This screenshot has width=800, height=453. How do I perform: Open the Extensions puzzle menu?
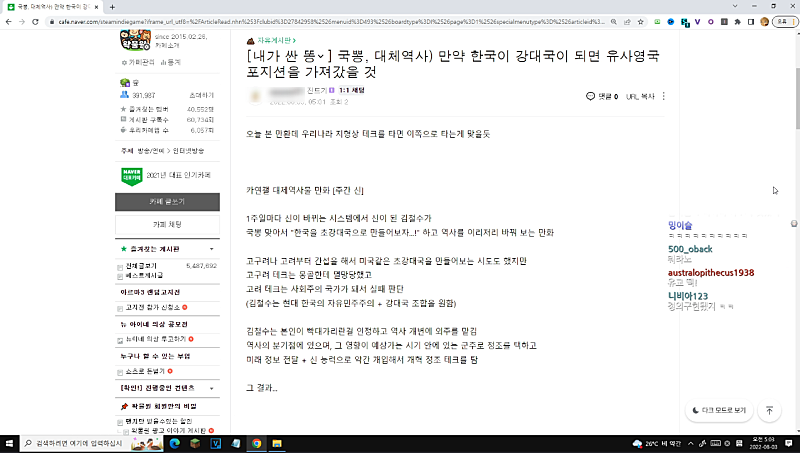tap(737, 22)
